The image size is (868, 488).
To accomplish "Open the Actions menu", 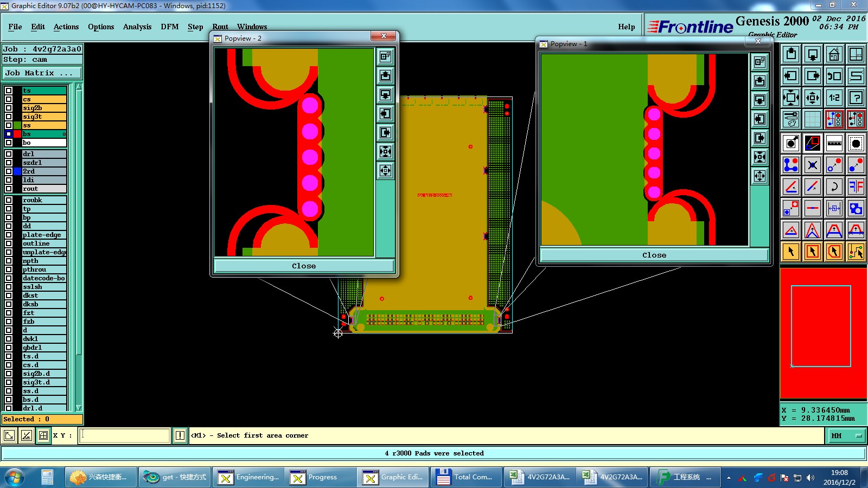I will (66, 27).
